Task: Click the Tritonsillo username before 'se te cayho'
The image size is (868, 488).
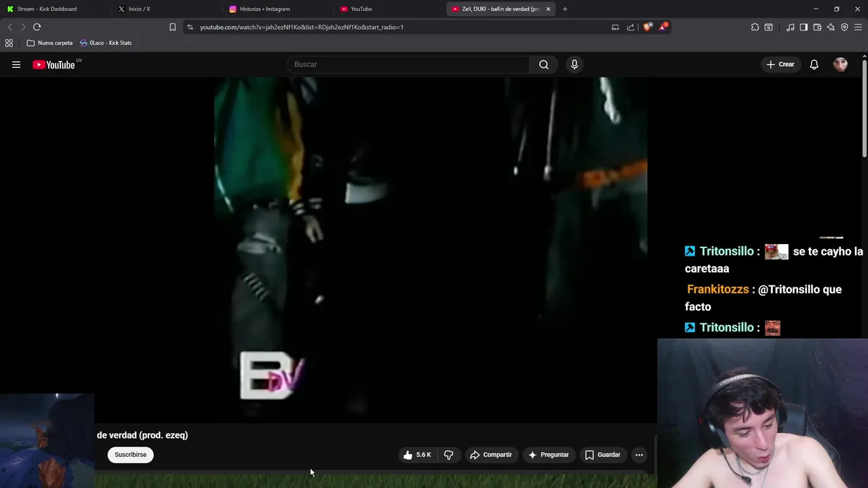Action: 726,251
